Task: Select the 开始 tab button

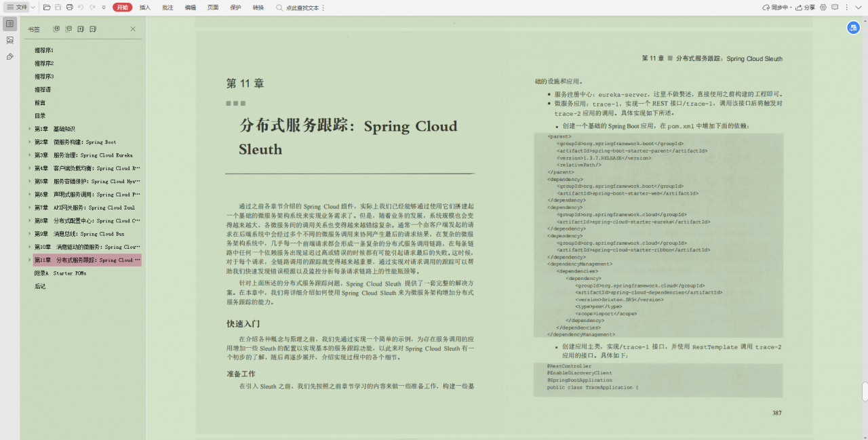Action: pos(122,7)
